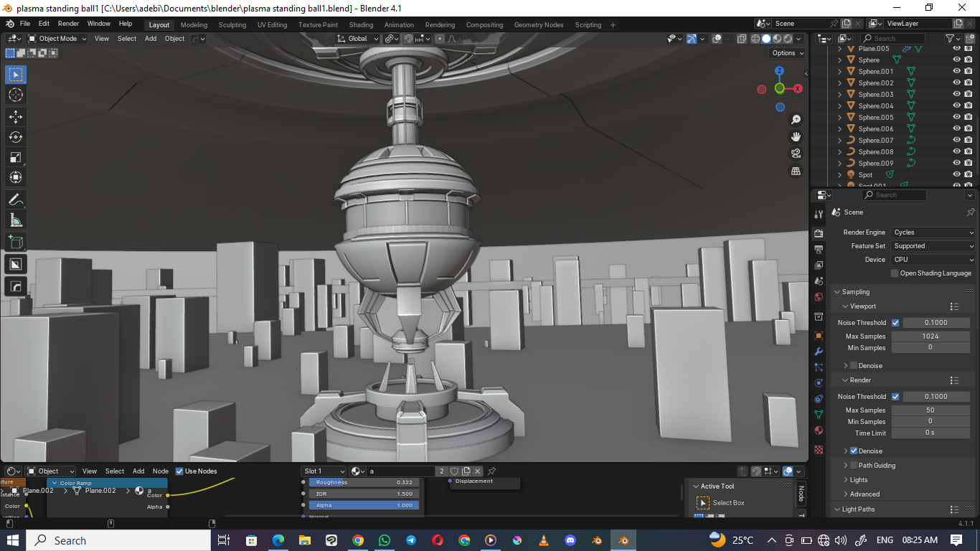
Task: Activate the Rotate tool
Action: [x=16, y=136]
